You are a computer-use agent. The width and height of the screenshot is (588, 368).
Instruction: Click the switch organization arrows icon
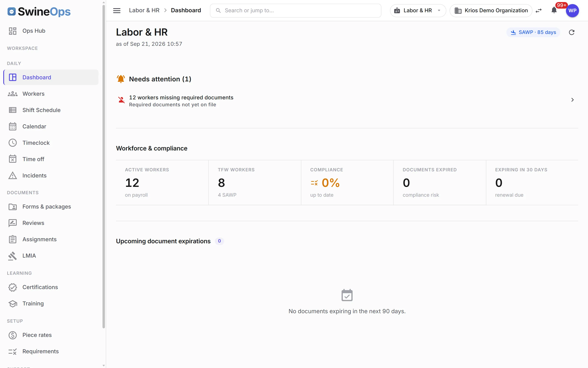(x=539, y=10)
